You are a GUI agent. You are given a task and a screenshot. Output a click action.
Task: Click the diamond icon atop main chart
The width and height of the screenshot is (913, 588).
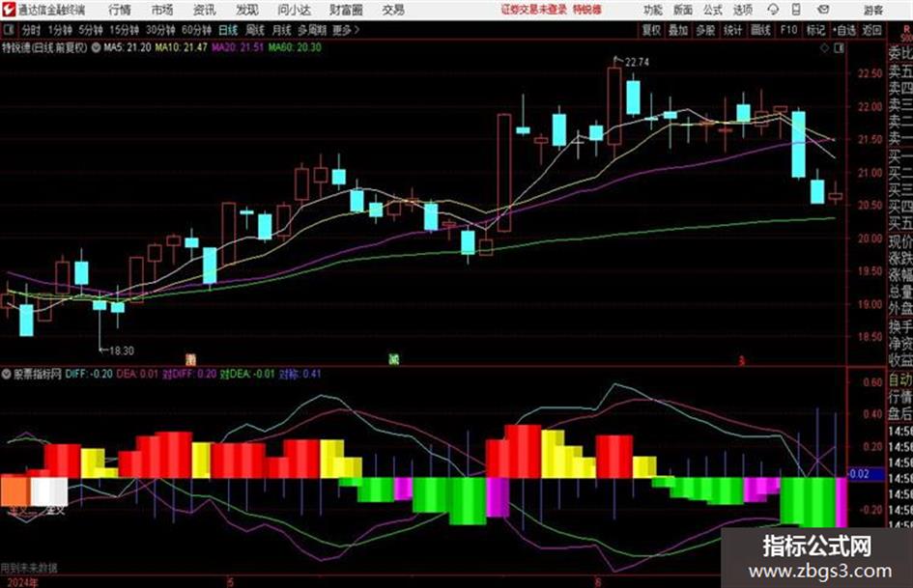[824, 48]
